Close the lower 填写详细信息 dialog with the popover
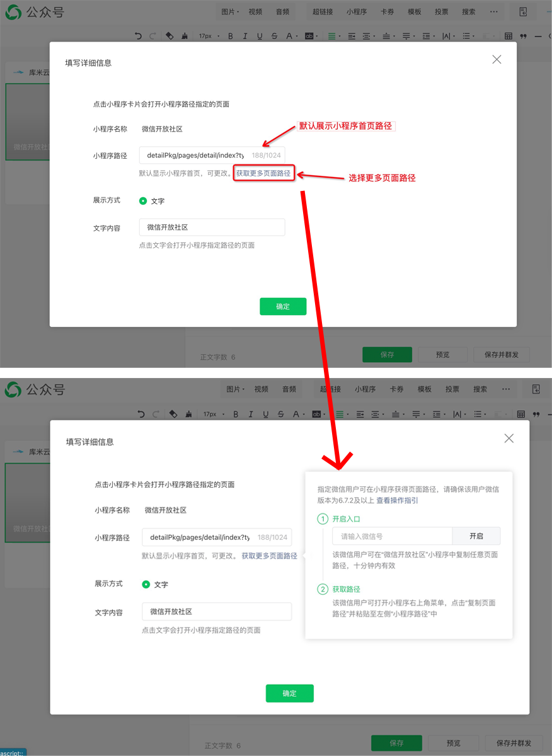Viewport: 552px width, 756px height. click(509, 438)
